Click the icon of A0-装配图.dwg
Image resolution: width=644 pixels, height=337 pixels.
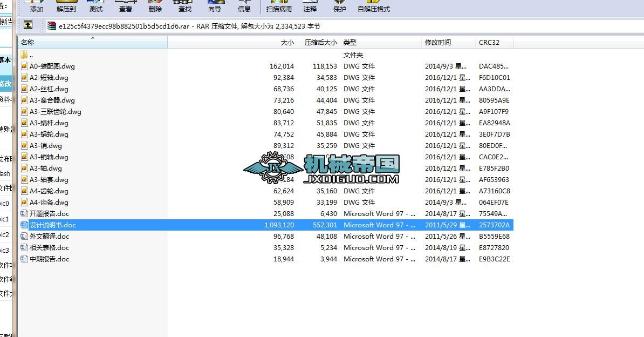click(24, 66)
